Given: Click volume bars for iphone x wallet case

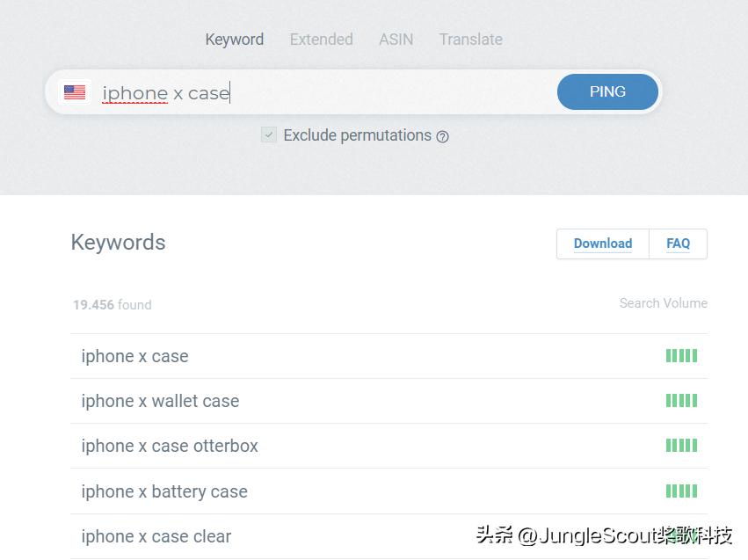Looking at the screenshot, I should [x=681, y=401].
